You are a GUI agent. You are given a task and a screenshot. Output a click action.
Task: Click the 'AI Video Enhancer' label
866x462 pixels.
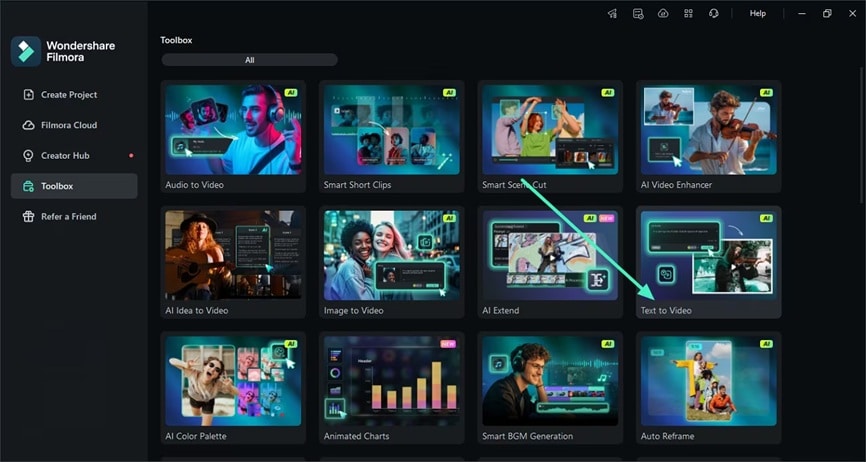coord(676,185)
